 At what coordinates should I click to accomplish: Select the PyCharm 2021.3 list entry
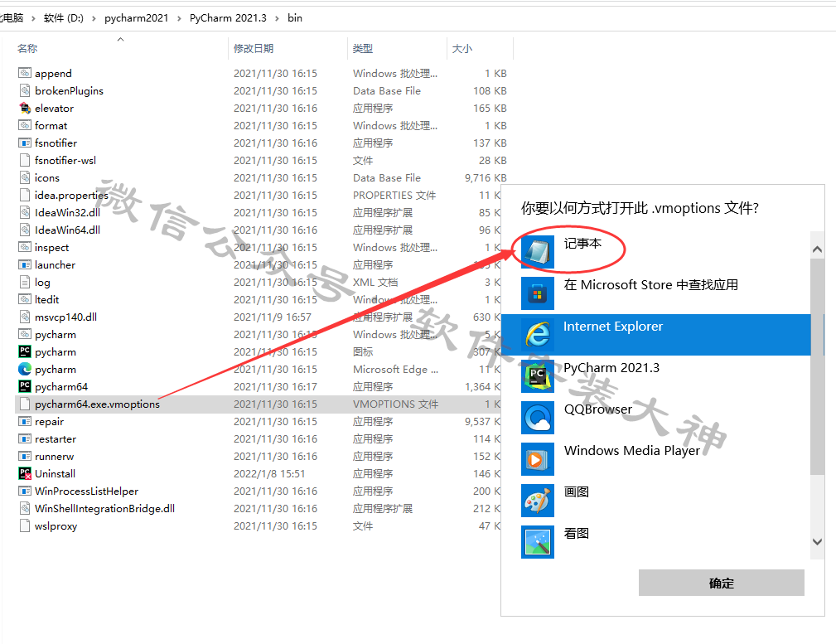[x=655, y=376]
